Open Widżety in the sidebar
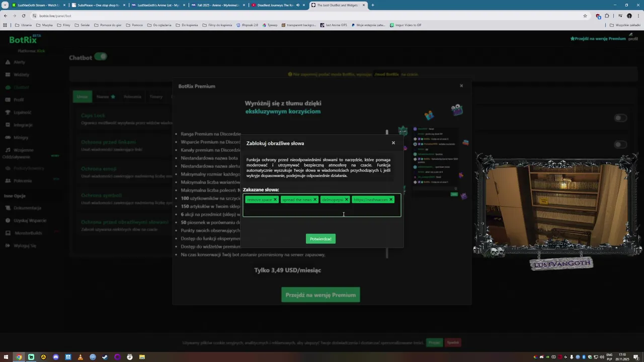Screen dimensions: 644x362 pos(17,74)
